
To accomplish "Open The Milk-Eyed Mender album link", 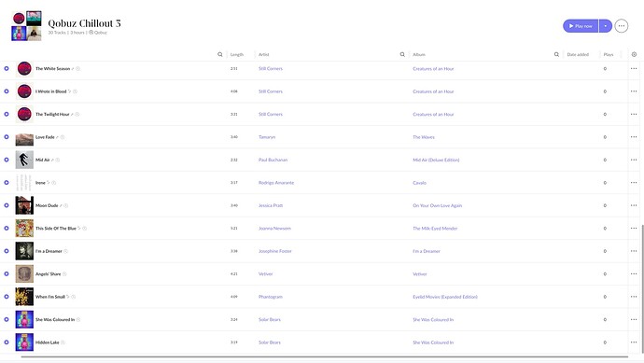I will [435, 229].
